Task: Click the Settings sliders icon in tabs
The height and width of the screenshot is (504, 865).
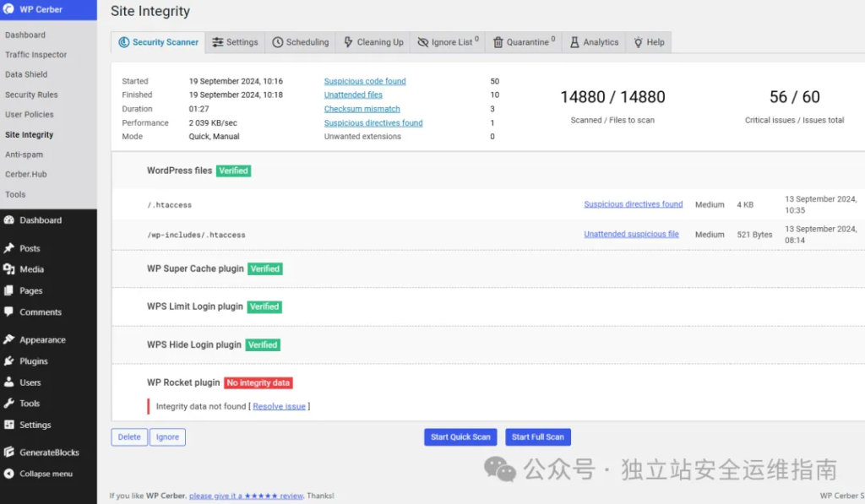Action: pos(218,42)
